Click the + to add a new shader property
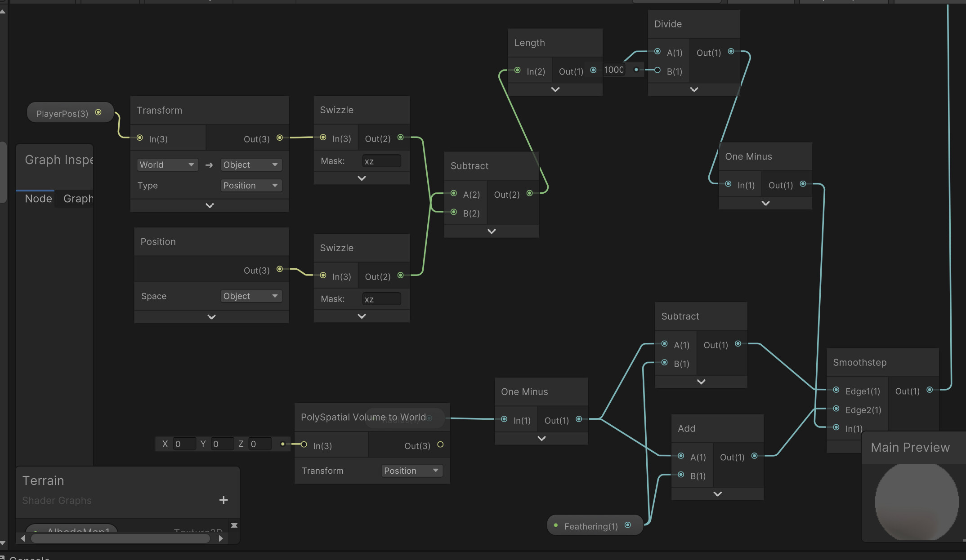Viewport: 966px width, 560px height. tap(224, 500)
